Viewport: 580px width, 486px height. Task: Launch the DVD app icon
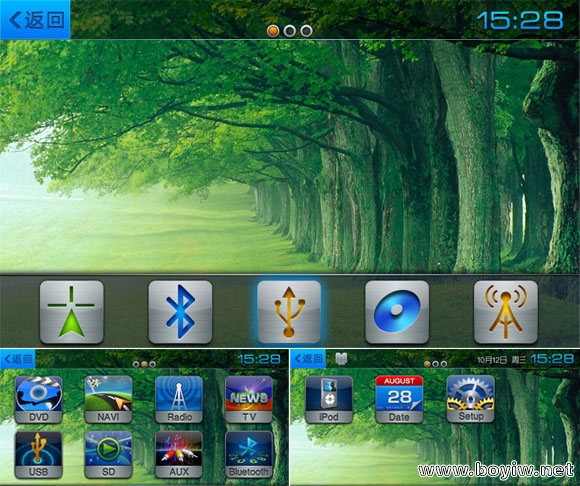[x=38, y=399]
